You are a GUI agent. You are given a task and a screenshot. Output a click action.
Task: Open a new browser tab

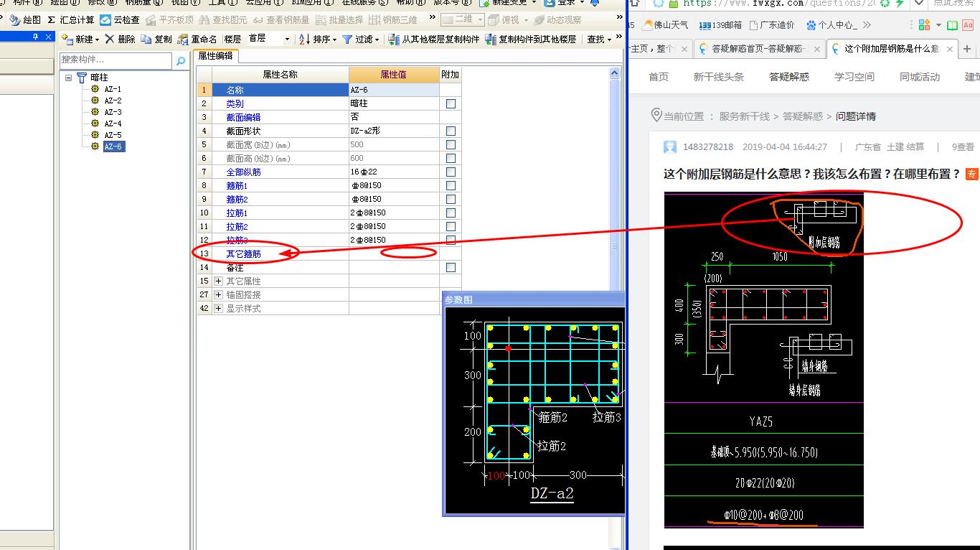(967, 49)
